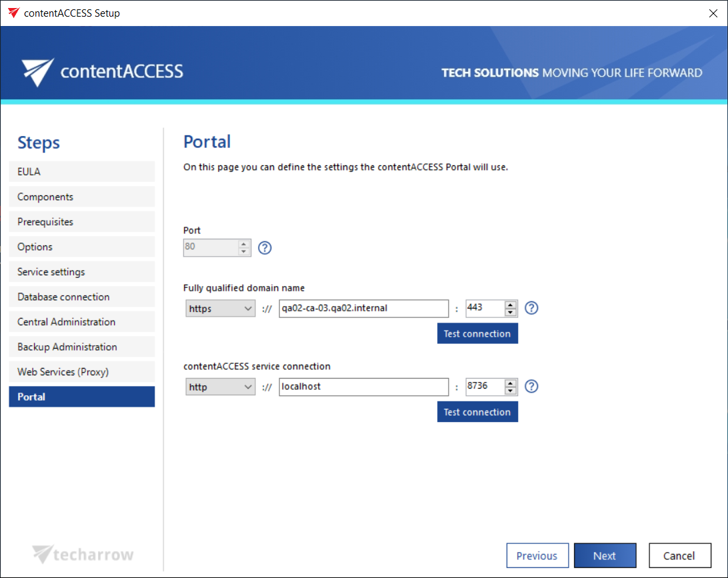Open help icon for contentACCESS service connection

531,386
